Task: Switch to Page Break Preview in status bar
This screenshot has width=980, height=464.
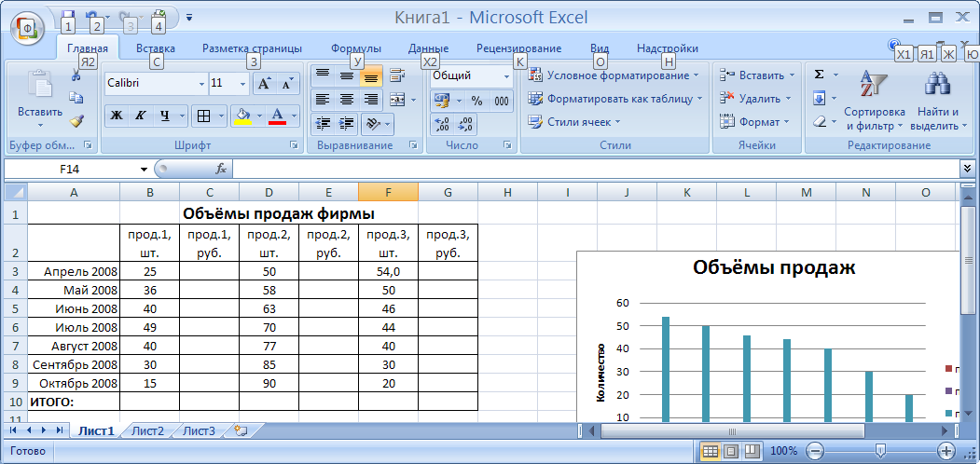Action: coord(752,450)
